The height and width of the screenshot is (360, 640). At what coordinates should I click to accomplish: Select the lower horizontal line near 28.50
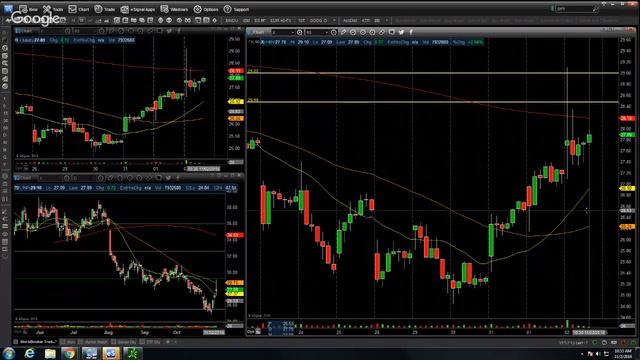[433, 102]
